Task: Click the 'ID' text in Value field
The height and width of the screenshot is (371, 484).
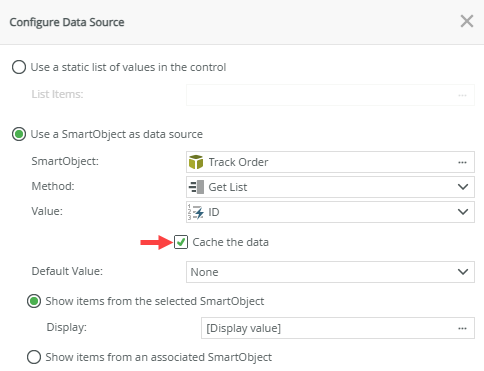Action: [214, 212]
